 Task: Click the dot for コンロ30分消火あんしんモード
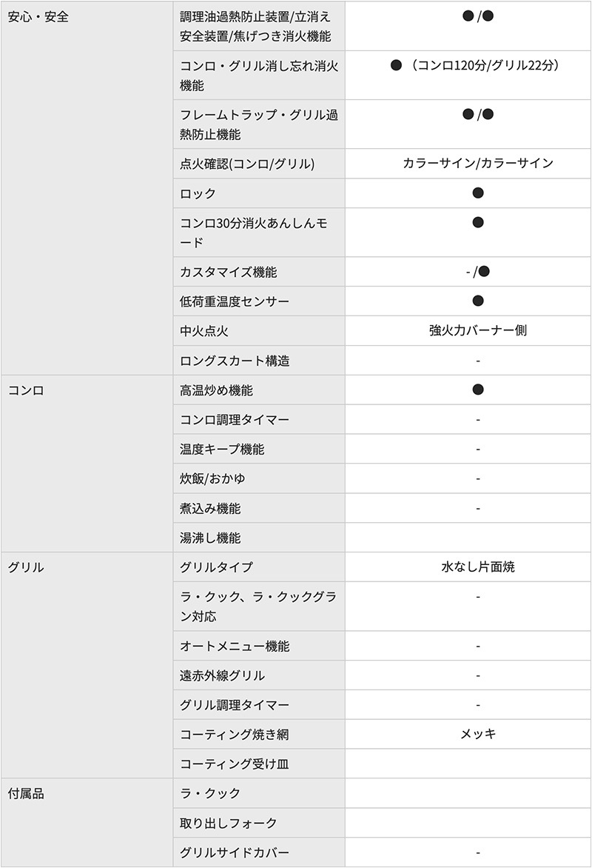pyautogui.click(x=478, y=222)
